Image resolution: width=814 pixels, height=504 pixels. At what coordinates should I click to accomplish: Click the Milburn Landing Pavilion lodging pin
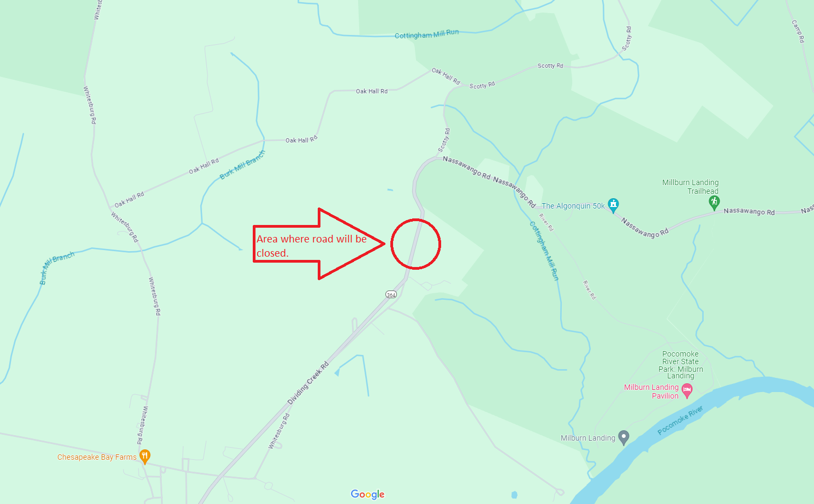[x=687, y=391]
